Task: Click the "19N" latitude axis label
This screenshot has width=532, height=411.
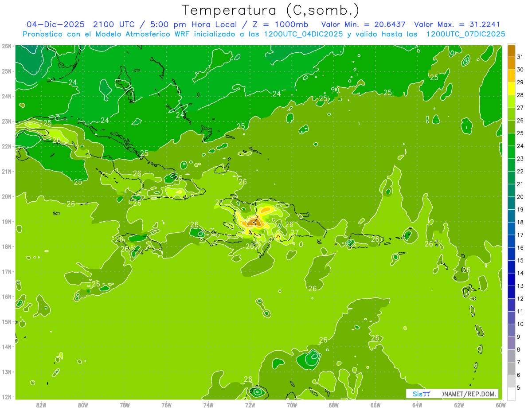Action: coord(6,222)
